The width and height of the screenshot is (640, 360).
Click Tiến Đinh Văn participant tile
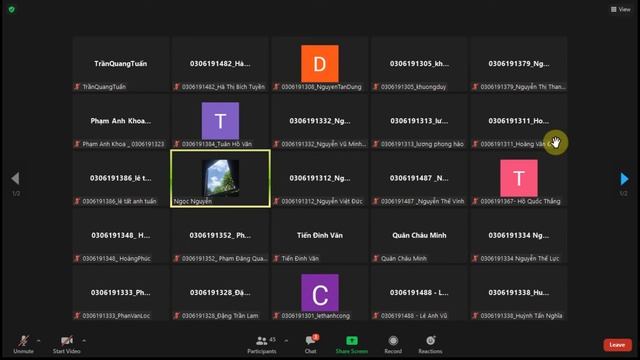point(320,236)
